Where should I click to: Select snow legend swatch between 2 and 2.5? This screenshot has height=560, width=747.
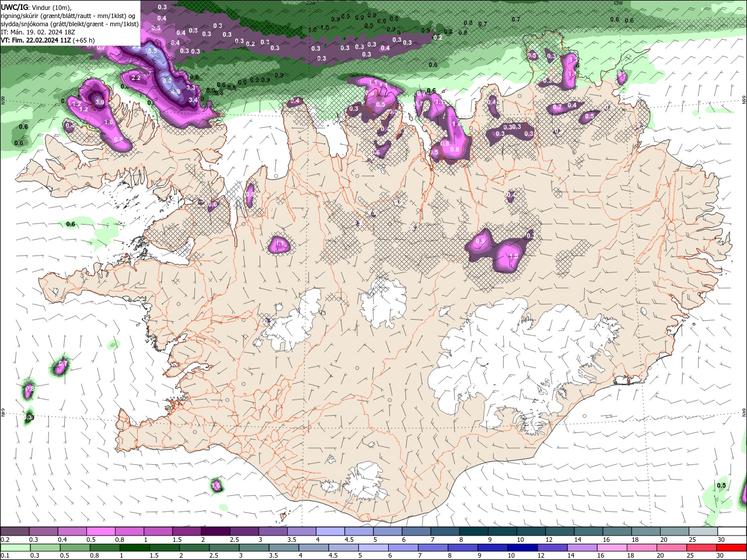pos(215,531)
